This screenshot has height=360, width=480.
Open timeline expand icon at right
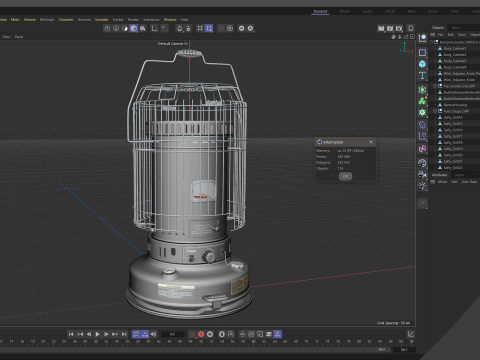coord(411,334)
